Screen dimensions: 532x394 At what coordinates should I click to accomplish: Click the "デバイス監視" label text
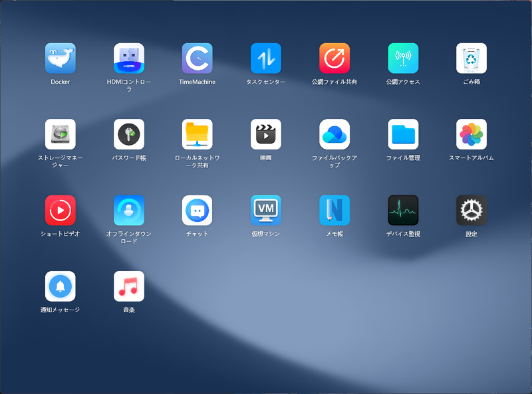403,234
